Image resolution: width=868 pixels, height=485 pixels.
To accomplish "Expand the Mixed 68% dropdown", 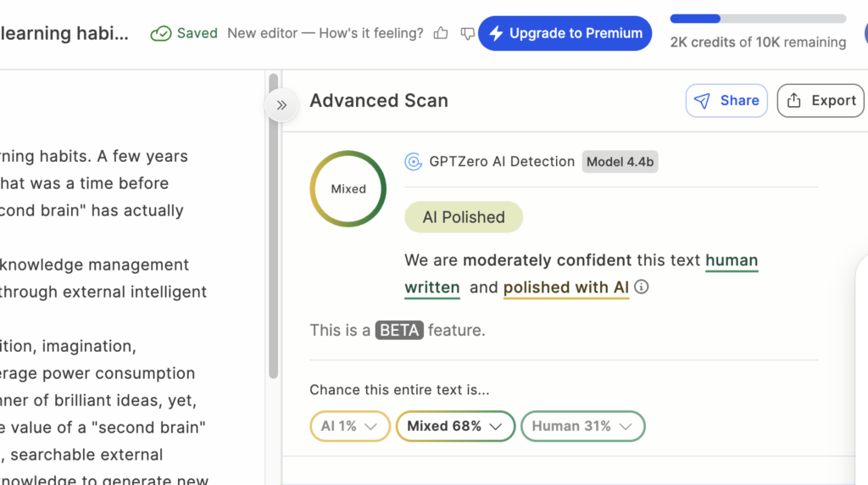I will point(455,426).
